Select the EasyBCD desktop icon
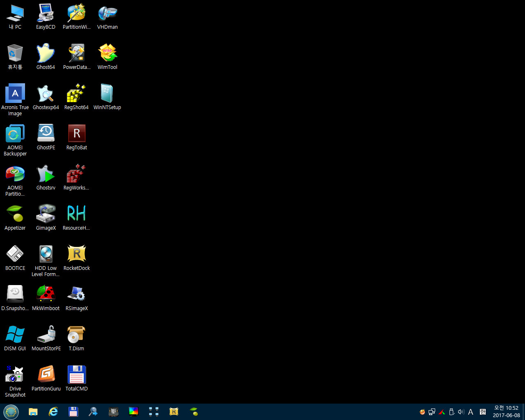 [x=46, y=17]
